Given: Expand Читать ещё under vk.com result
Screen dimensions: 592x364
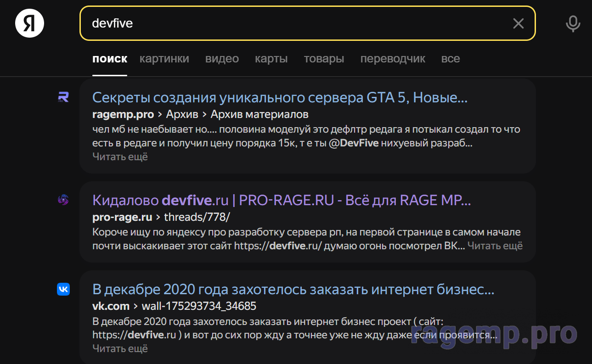Looking at the screenshot, I should click(x=120, y=348).
